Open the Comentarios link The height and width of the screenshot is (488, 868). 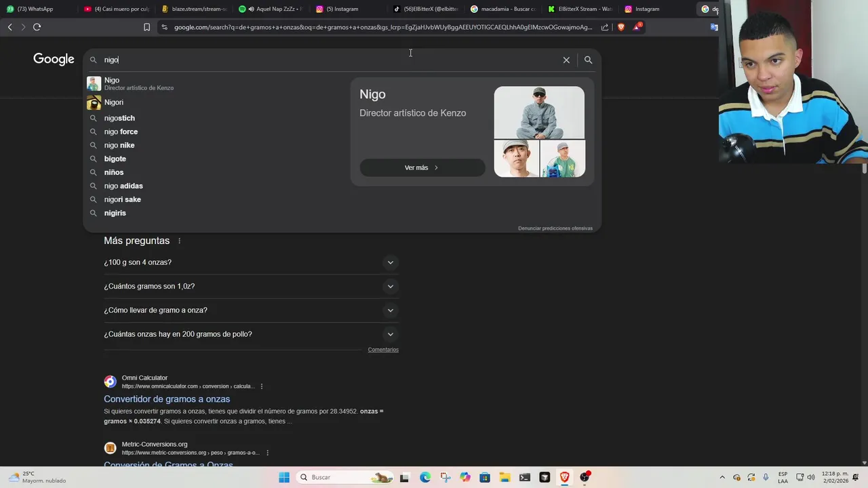383,350
